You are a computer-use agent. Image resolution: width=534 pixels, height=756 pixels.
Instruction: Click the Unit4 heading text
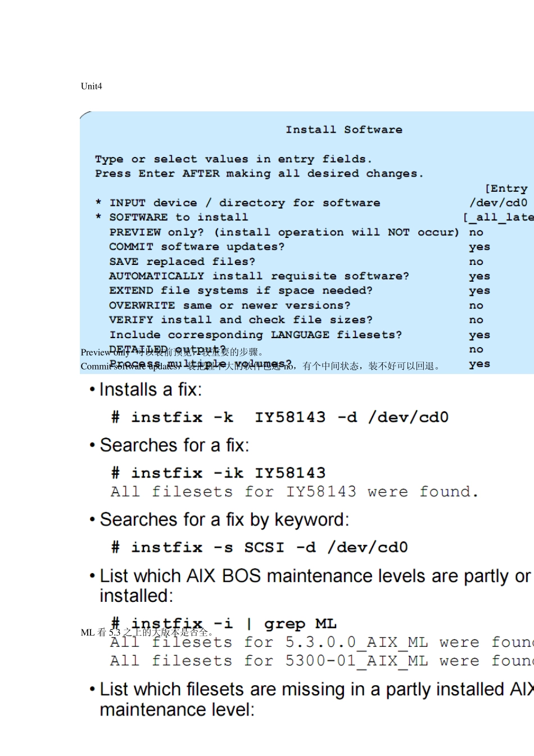(x=92, y=86)
